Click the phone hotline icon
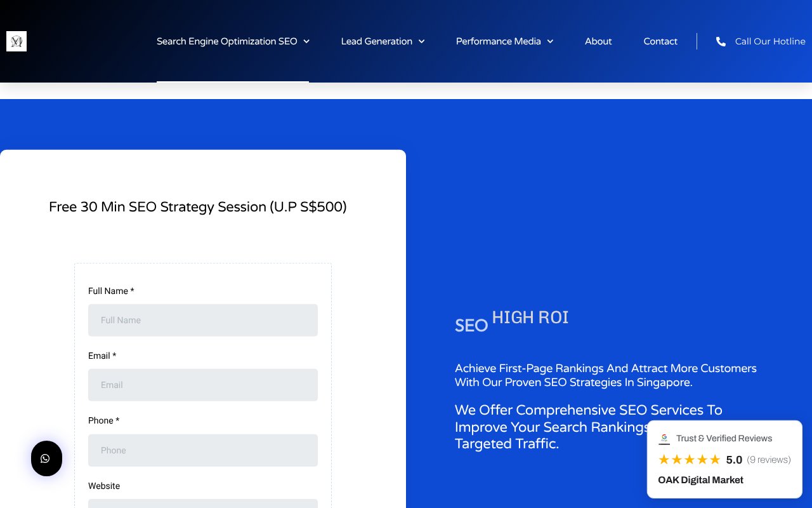 click(x=721, y=41)
